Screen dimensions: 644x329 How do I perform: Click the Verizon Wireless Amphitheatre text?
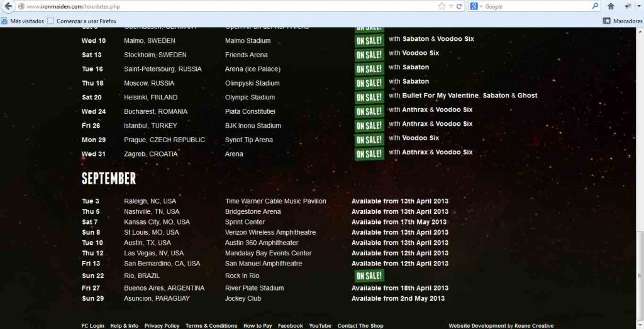tap(270, 233)
